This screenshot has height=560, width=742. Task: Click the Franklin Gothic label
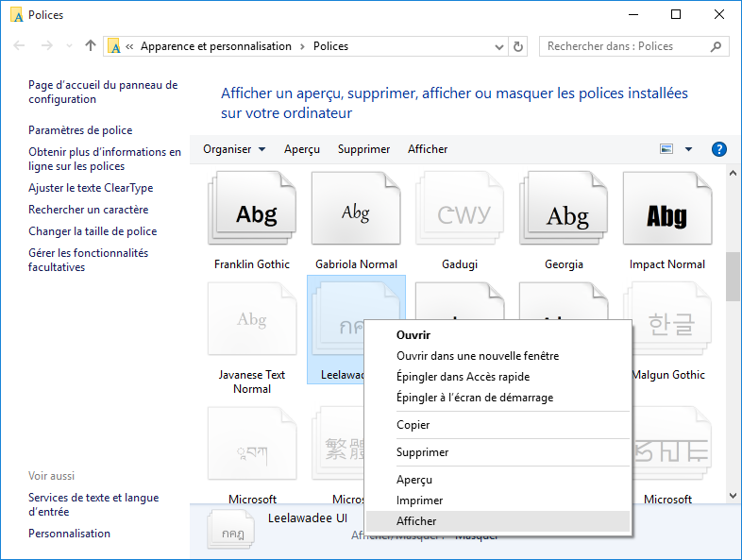click(x=252, y=264)
